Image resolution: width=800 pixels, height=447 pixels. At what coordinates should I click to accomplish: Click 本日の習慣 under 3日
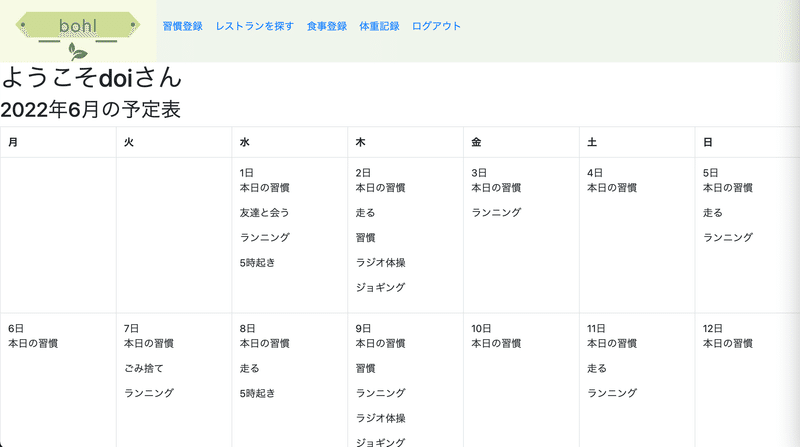pyautogui.click(x=496, y=188)
